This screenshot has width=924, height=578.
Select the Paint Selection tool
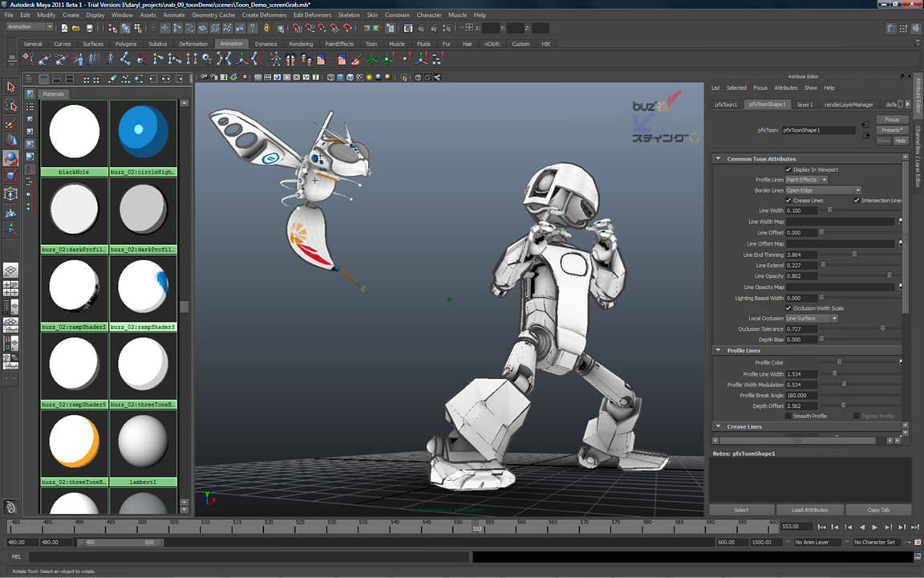point(10,123)
